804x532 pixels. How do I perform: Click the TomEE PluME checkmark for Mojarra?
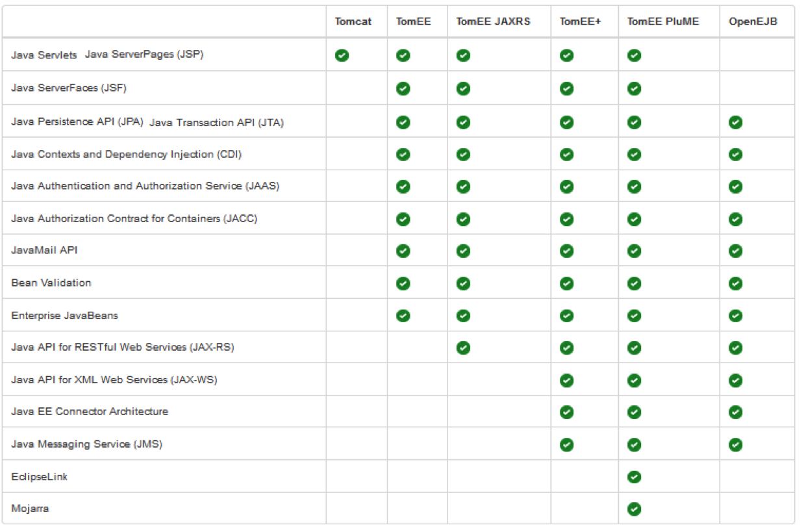click(x=634, y=509)
